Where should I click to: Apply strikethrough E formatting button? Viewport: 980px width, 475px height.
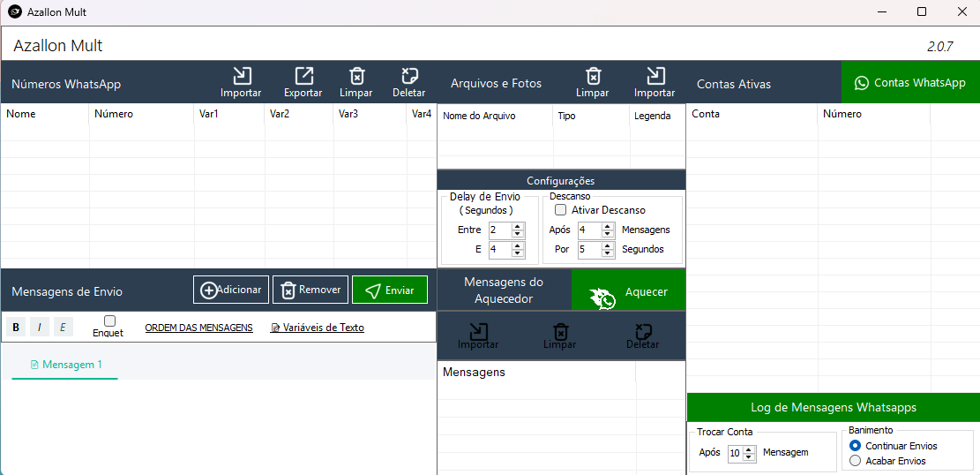[64, 327]
